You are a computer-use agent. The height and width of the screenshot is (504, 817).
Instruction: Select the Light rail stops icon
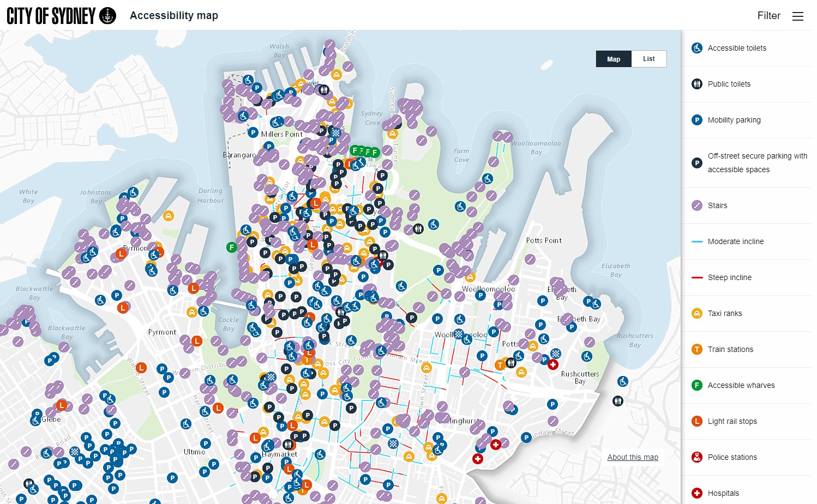[696, 421]
